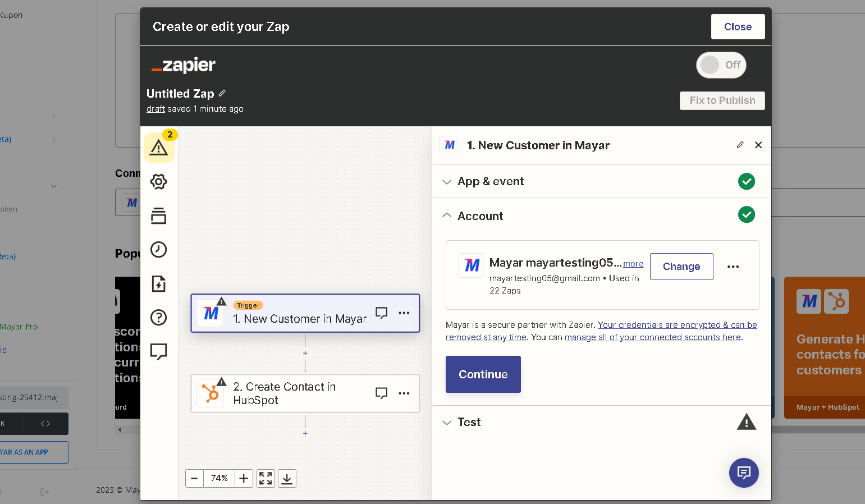This screenshot has height=504, width=865.
Task: Toggle the Zap On/Off switch
Action: pyautogui.click(x=721, y=65)
